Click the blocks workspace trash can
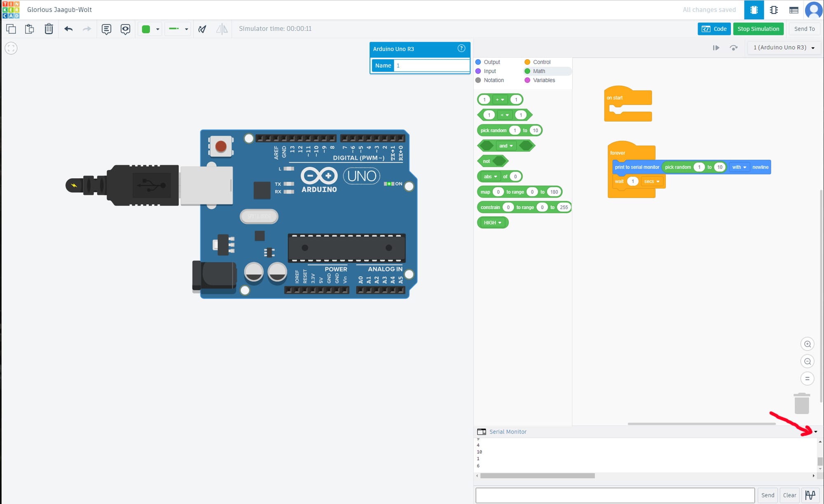The height and width of the screenshot is (504, 824). 802,403
